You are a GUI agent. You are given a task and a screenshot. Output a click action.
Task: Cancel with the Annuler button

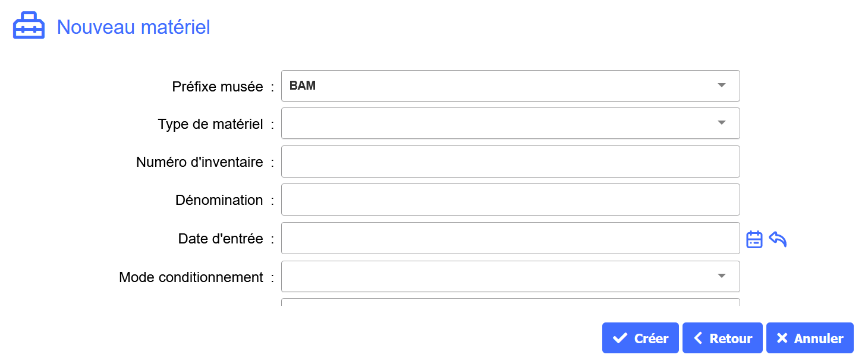pyautogui.click(x=810, y=338)
